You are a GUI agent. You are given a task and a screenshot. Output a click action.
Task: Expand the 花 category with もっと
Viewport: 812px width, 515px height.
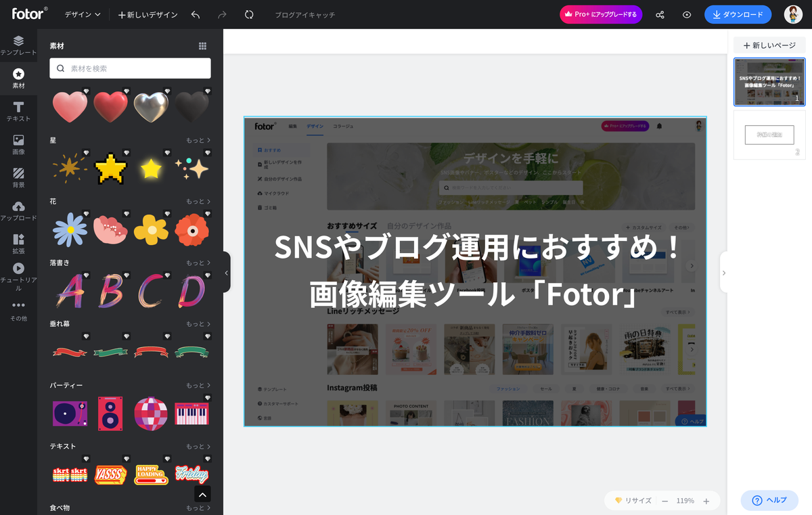pos(198,201)
